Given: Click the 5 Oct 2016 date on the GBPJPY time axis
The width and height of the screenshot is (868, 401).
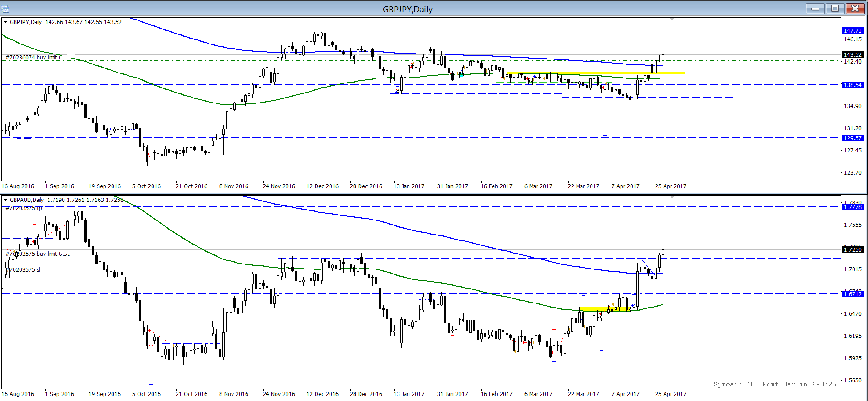Looking at the screenshot, I should [x=146, y=186].
